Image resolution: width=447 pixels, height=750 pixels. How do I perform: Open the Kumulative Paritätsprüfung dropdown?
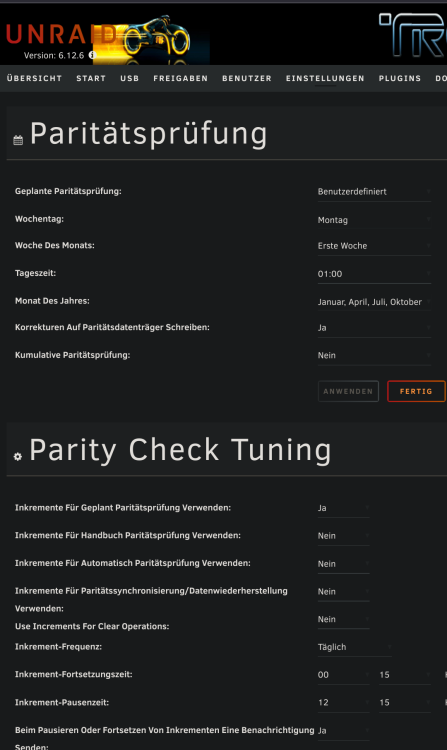[374, 355]
